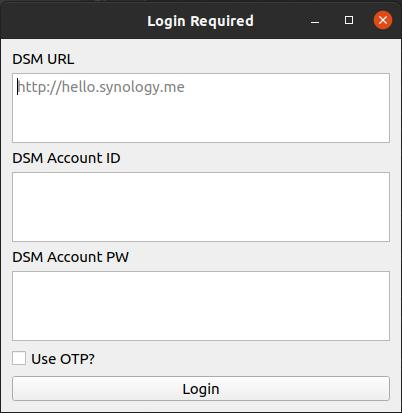Screen dimensions: 402x413
Task: Click the http://hello.synology.me placeholder text
Action: point(101,87)
